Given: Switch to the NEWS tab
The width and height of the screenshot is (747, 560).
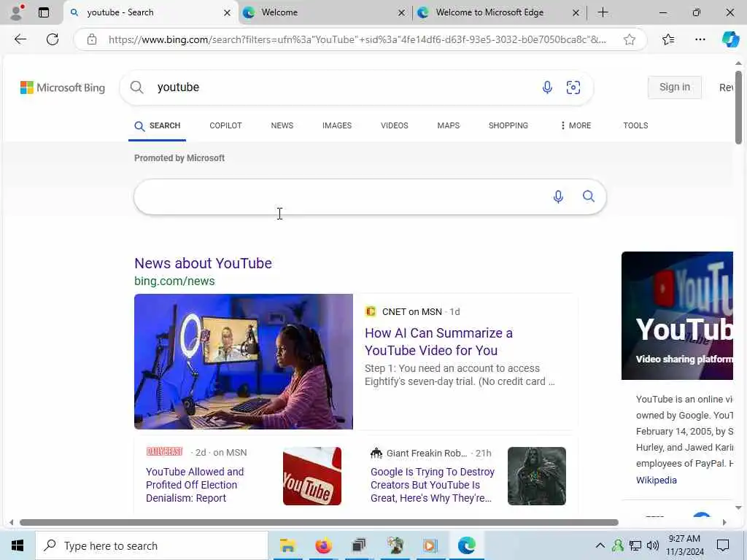Looking at the screenshot, I should point(282,125).
